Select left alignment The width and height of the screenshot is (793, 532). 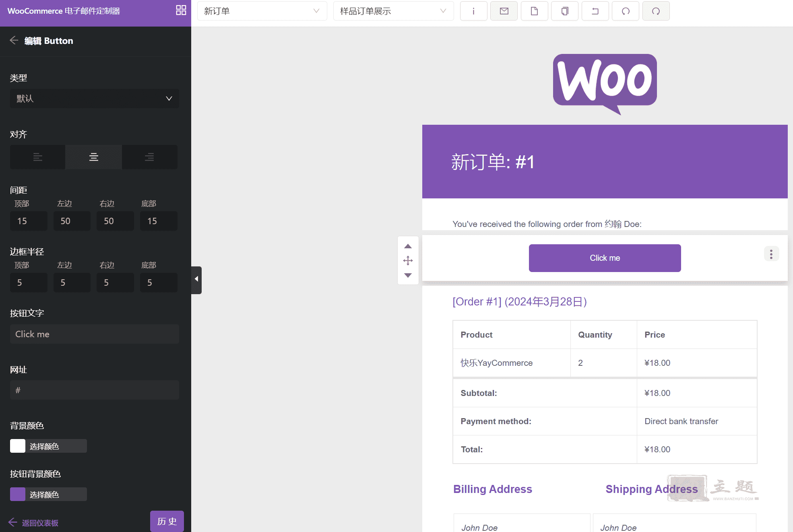pyautogui.click(x=37, y=157)
